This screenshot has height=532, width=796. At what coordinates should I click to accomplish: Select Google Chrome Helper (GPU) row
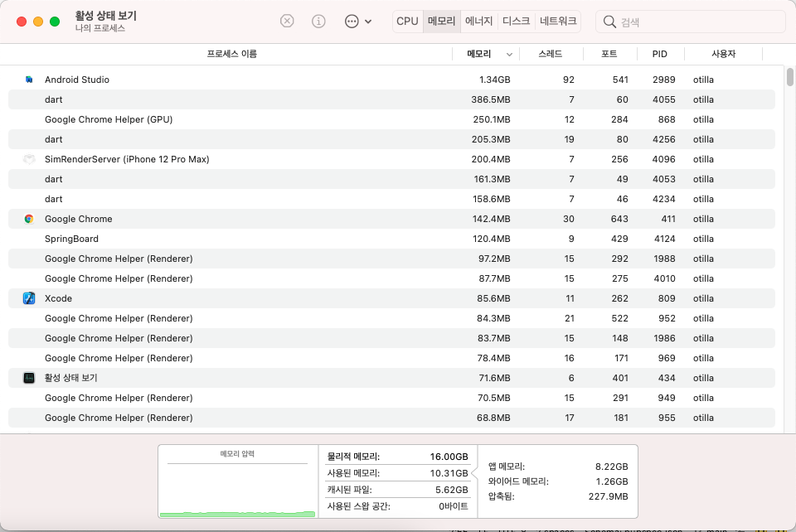[x=391, y=119]
